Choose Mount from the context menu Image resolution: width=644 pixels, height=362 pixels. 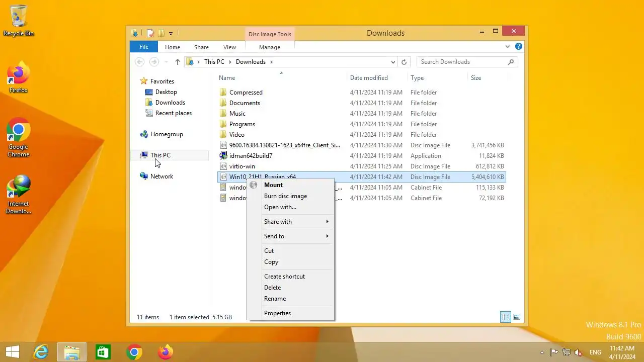(290, 185)
